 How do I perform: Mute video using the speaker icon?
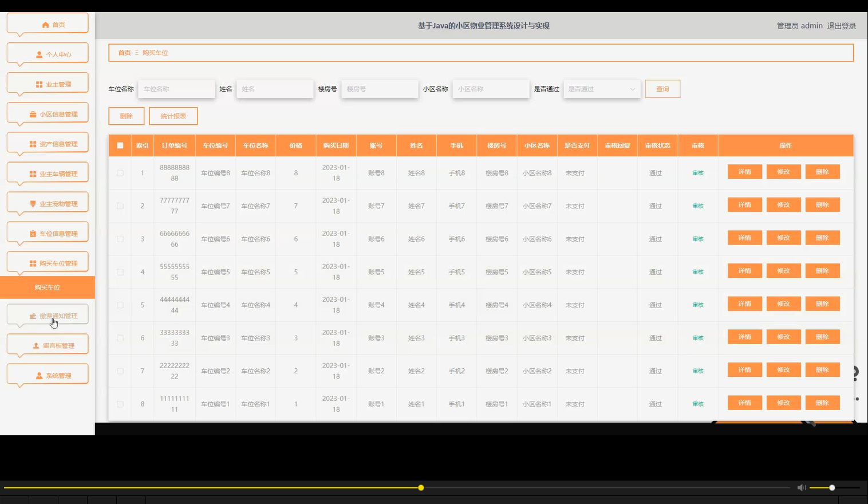(801, 487)
